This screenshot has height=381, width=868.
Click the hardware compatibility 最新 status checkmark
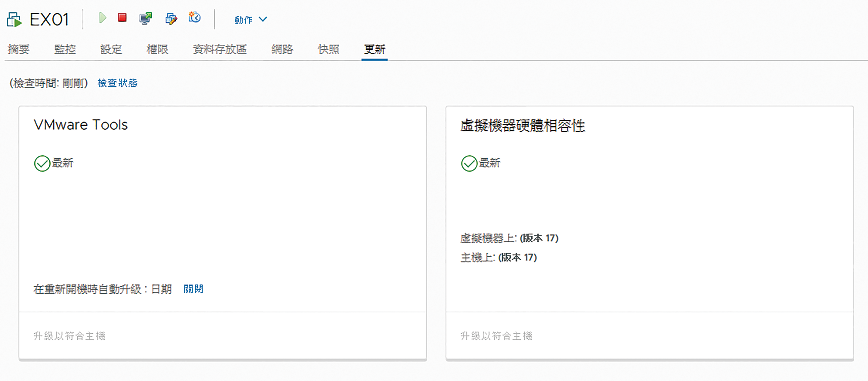[x=469, y=164]
